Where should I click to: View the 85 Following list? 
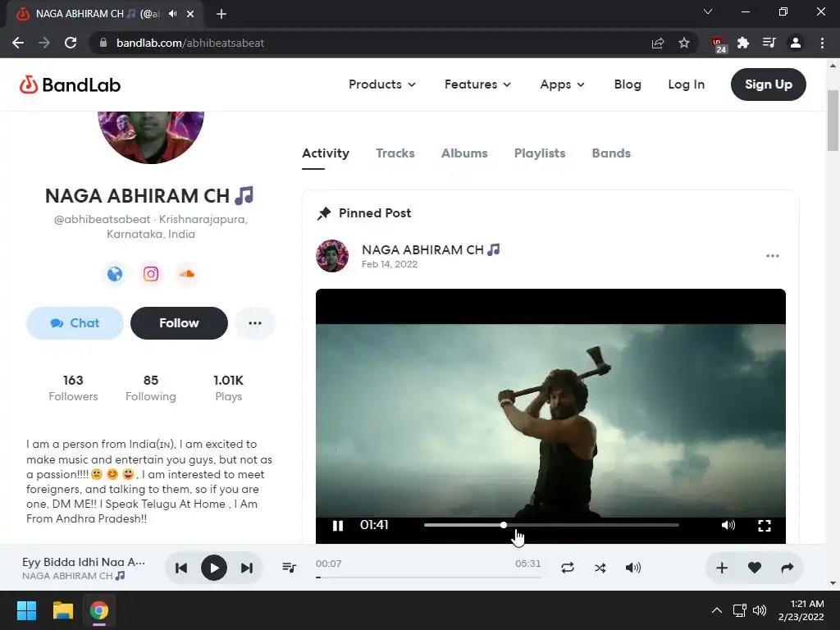151,388
